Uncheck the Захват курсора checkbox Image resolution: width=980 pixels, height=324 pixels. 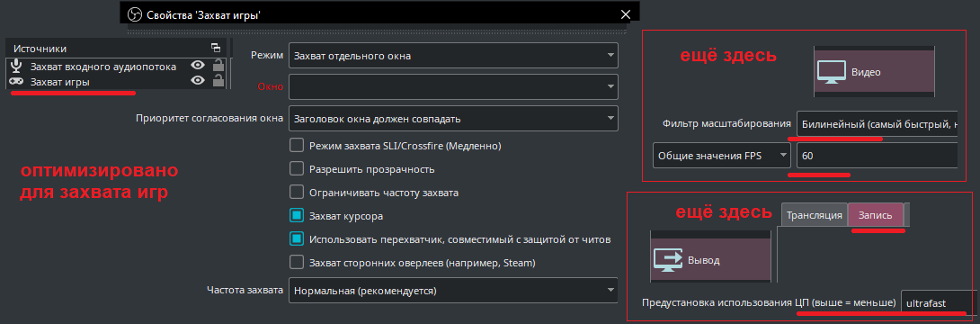coord(297,216)
